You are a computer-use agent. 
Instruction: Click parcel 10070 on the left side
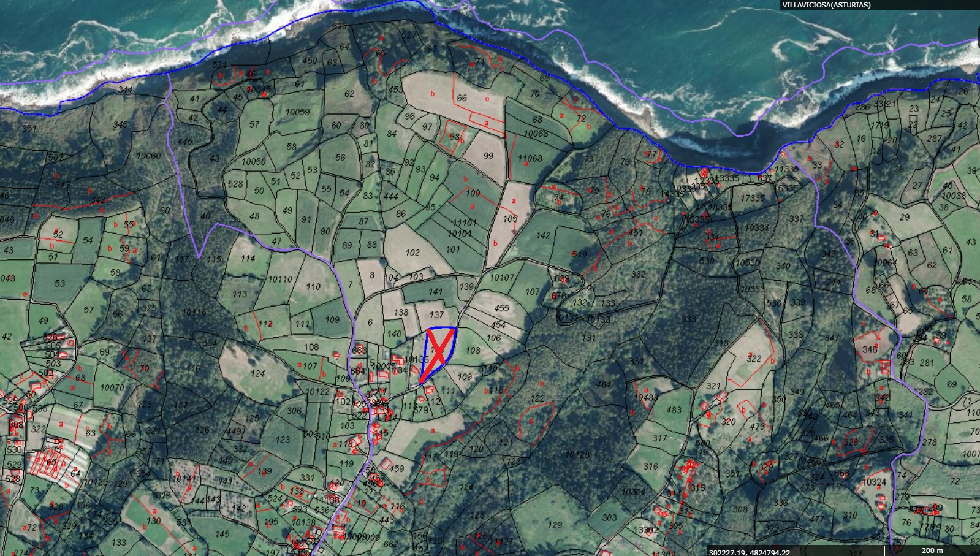pyautogui.click(x=112, y=387)
